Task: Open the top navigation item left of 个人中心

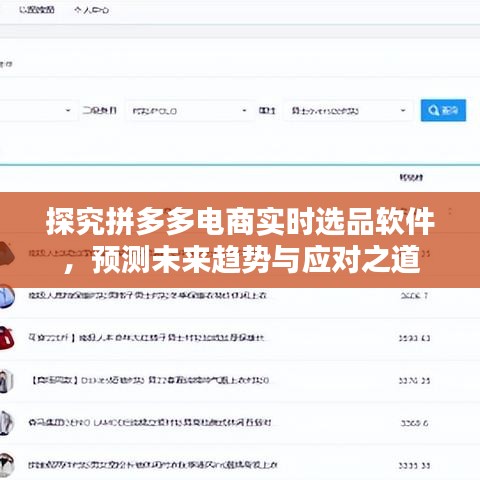Action: (37, 10)
